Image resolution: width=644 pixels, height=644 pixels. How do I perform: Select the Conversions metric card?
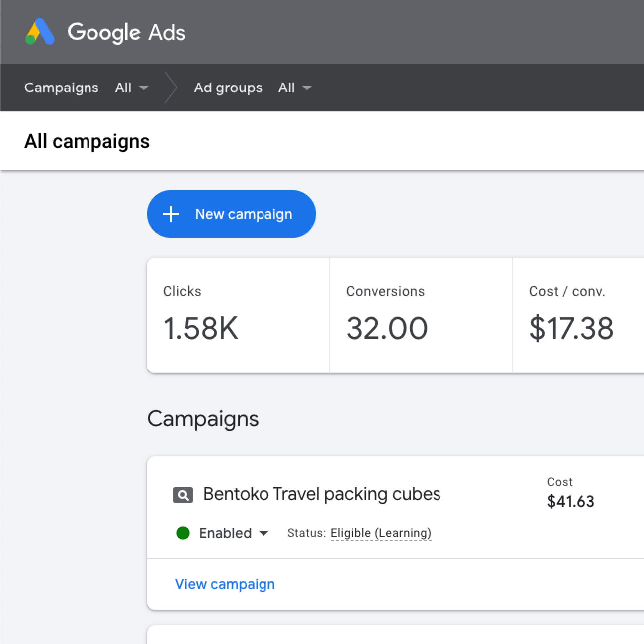421,315
